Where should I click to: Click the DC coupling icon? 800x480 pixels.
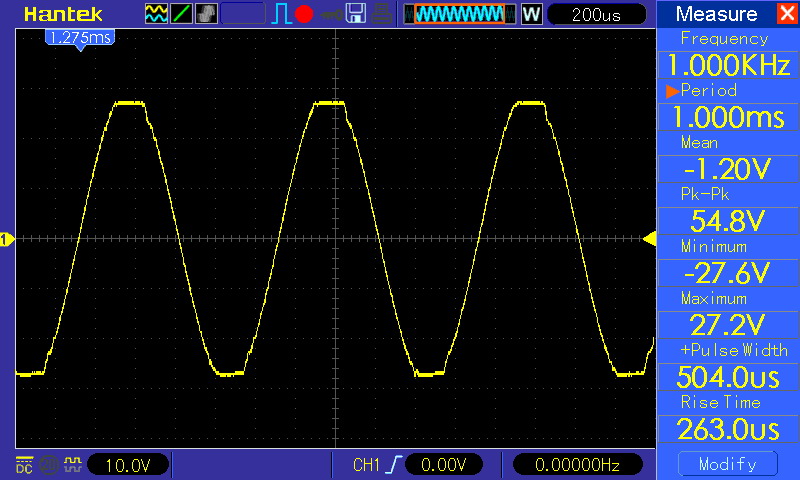click(24, 464)
